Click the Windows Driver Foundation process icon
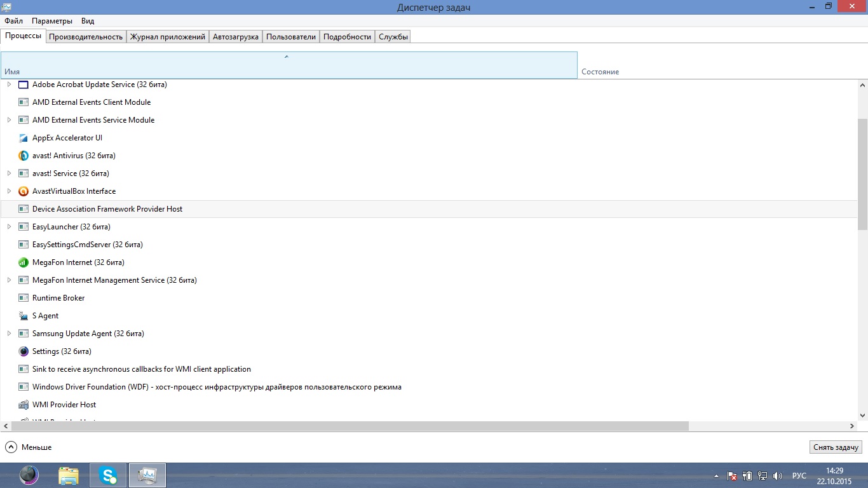The width and height of the screenshot is (868, 488). 24,387
